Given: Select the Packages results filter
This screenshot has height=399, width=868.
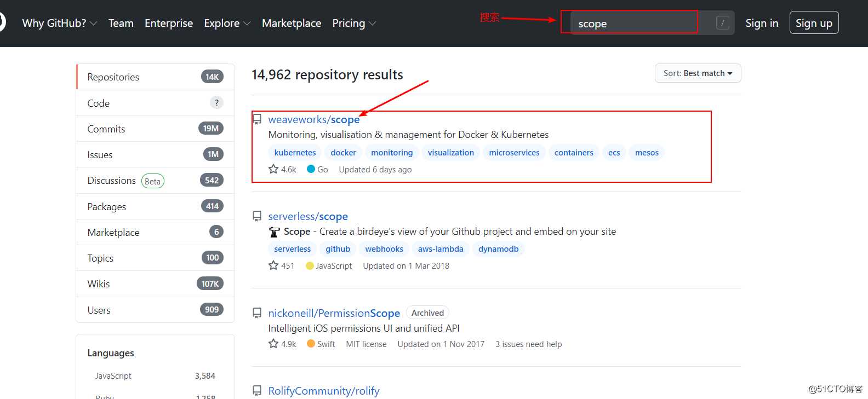Looking at the screenshot, I should point(156,206).
